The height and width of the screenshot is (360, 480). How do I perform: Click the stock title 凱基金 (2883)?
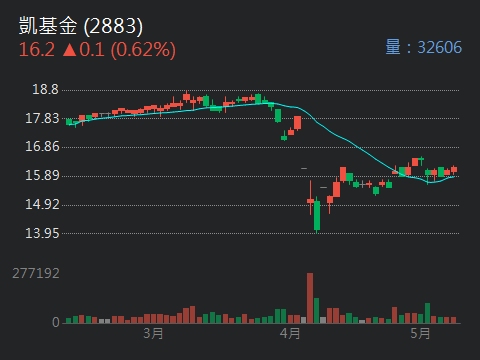click(x=80, y=26)
